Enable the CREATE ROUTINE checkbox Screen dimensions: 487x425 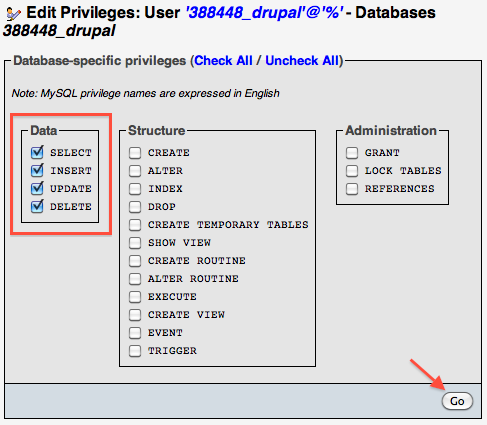135,261
